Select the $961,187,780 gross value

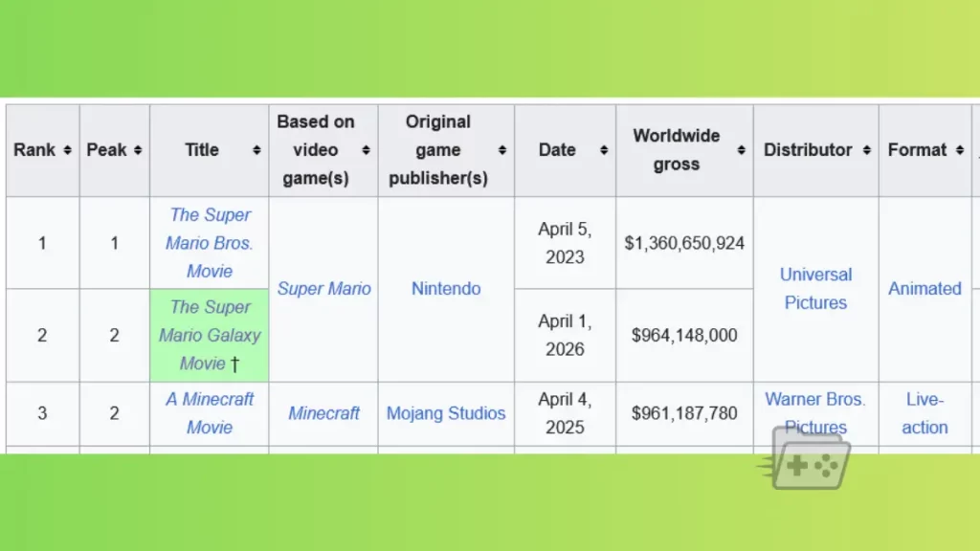pos(684,413)
